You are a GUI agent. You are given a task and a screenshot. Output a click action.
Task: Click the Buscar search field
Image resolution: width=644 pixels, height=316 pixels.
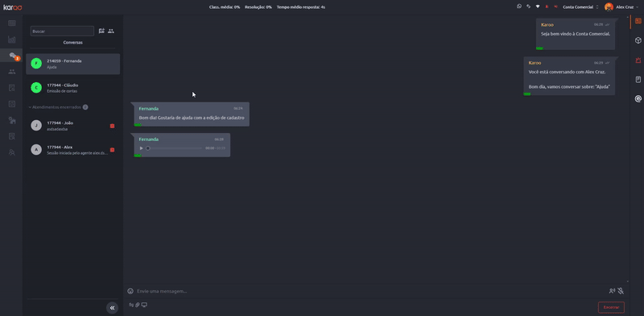click(62, 31)
